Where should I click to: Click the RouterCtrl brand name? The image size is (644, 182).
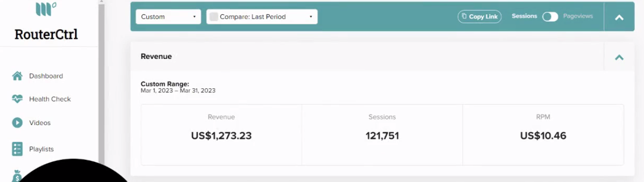(46, 34)
